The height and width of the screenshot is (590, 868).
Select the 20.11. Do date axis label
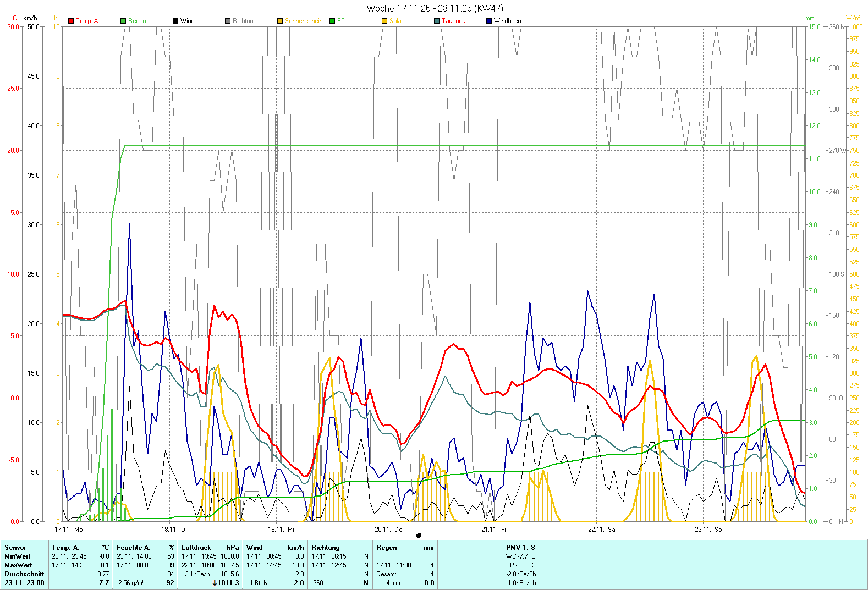pos(388,530)
